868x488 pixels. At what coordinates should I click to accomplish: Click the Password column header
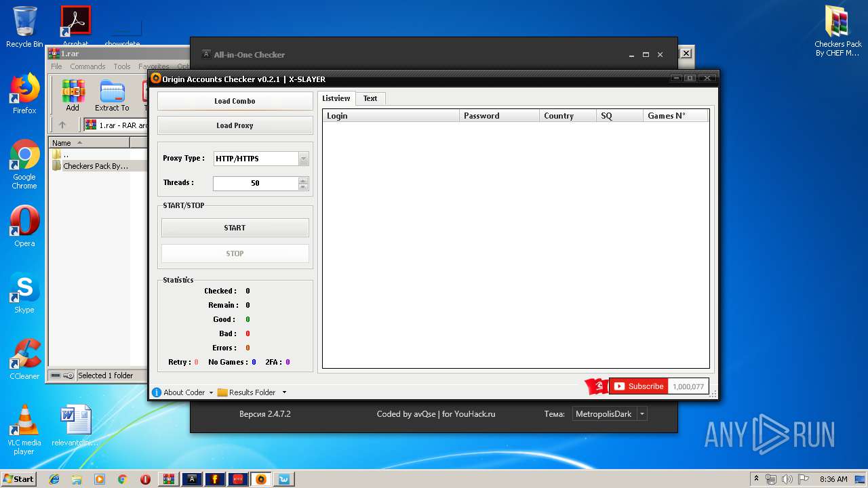[x=499, y=116]
